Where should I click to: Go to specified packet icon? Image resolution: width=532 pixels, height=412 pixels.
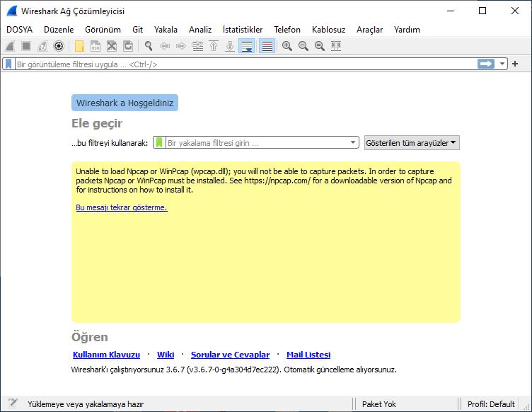[197, 46]
